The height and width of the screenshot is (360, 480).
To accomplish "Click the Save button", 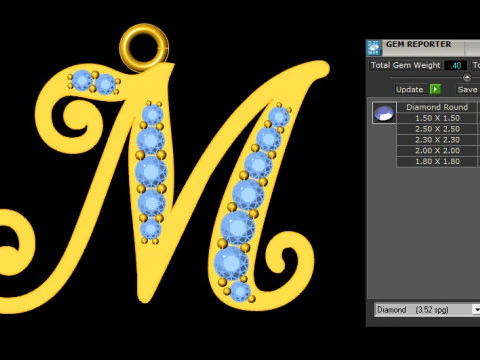I will [468, 89].
